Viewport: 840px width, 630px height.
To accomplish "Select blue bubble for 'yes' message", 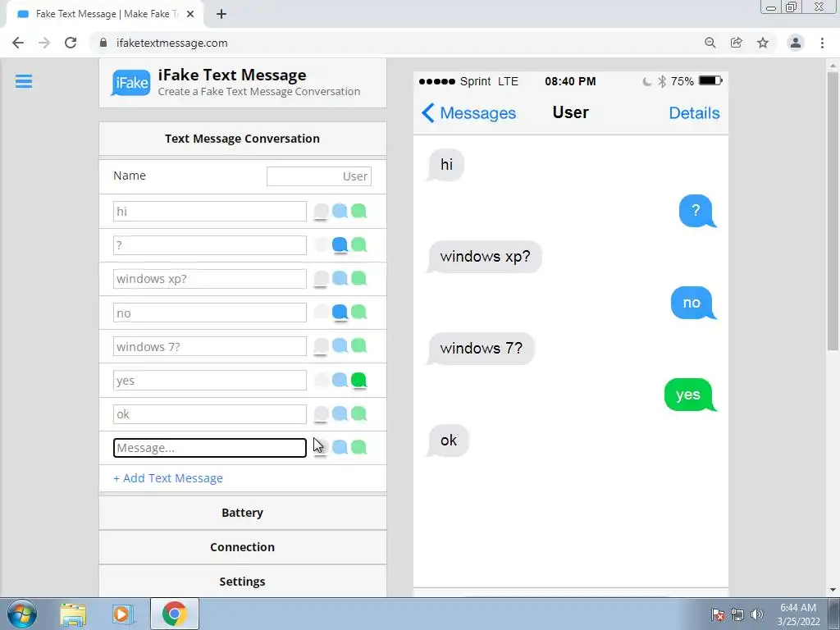I will [340, 381].
